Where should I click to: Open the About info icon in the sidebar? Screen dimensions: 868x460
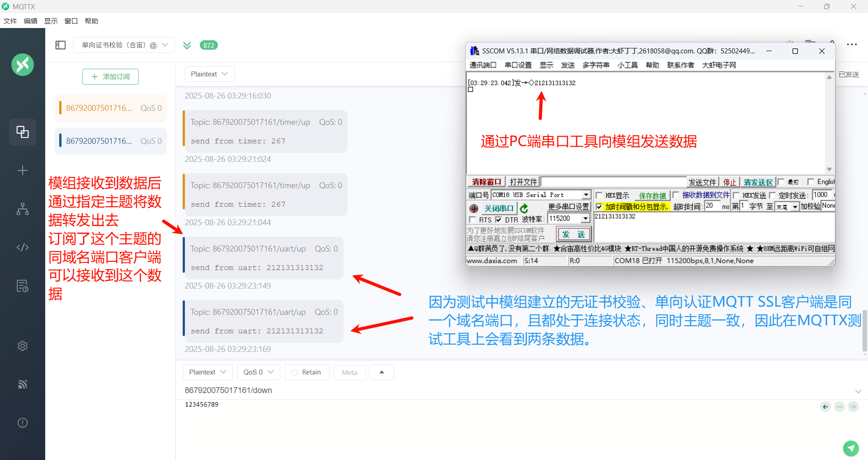23,423
